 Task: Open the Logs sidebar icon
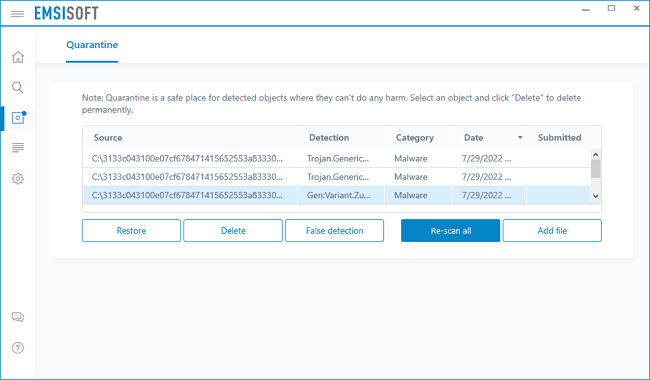[18, 148]
